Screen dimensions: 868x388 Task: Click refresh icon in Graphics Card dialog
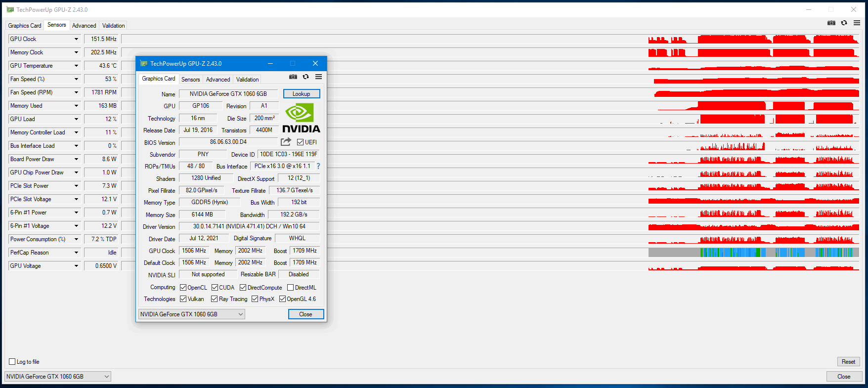click(x=306, y=77)
